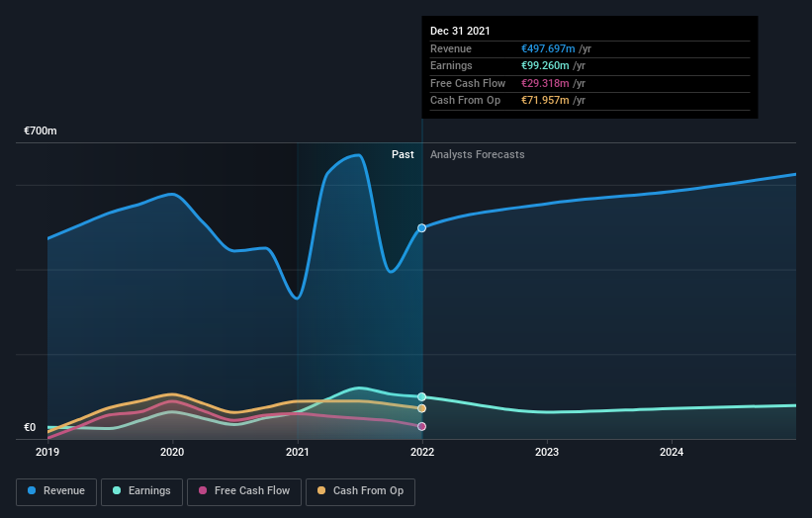Screen dimensions: 812x518
Task: Click the €497.697m revenue value
Action: tap(548, 48)
